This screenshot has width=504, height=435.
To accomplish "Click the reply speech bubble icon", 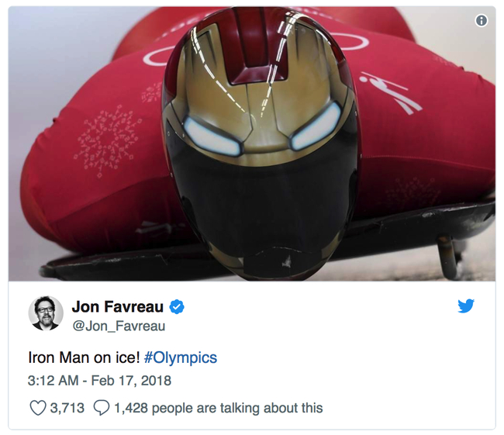I will pyautogui.click(x=102, y=408).
